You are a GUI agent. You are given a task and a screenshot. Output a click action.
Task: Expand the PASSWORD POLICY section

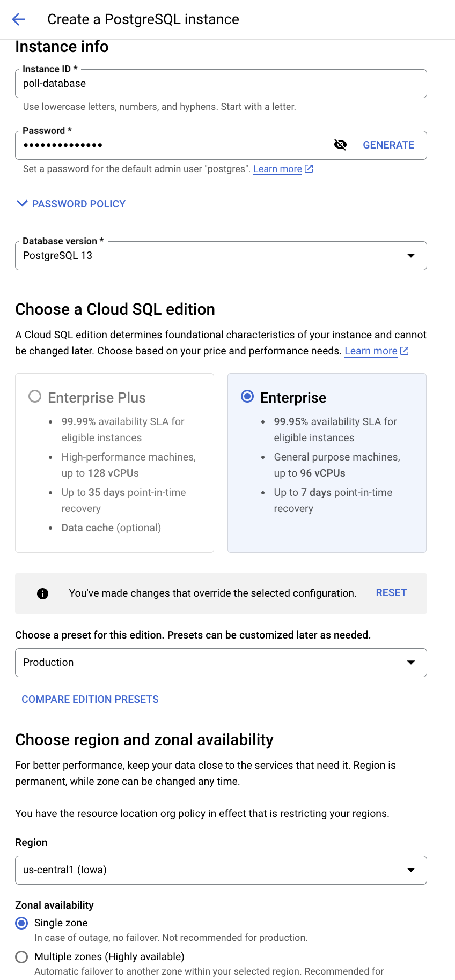click(71, 204)
